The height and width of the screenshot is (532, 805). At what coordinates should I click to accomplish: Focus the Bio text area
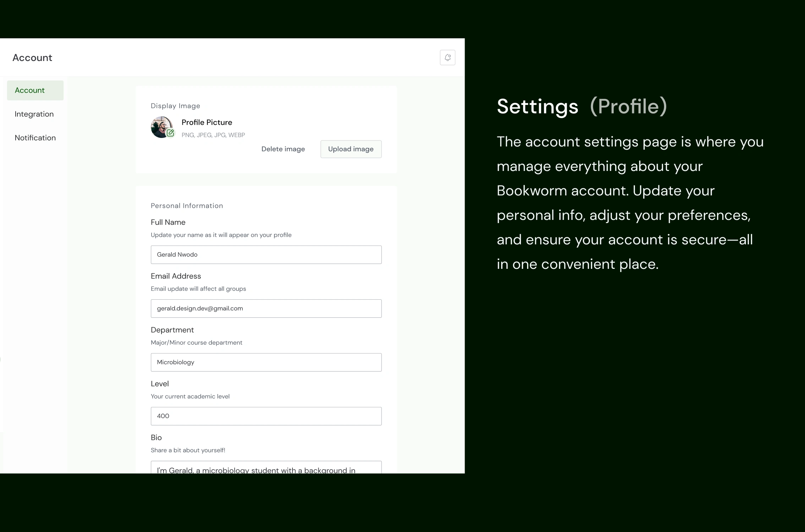[x=266, y=468]
